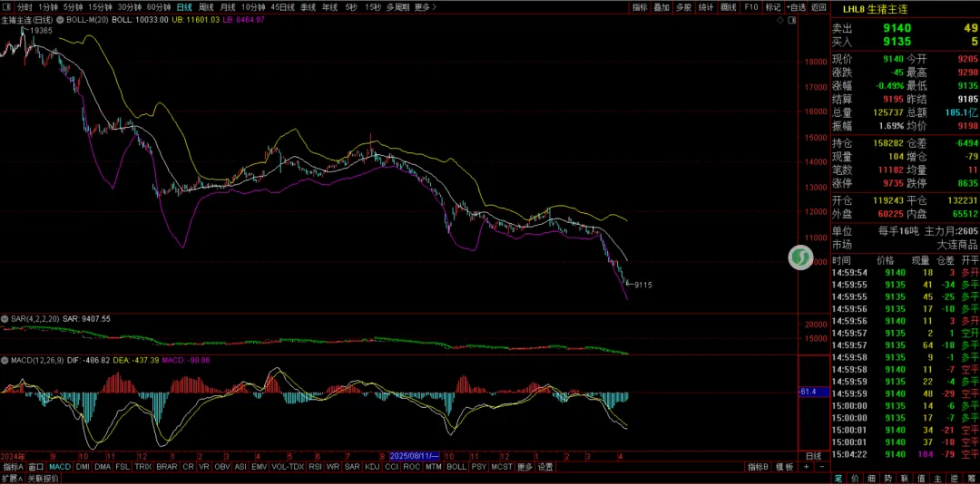Expand 更多 periods at the top
Screen dimensions: 980x485
pos(425,7)
